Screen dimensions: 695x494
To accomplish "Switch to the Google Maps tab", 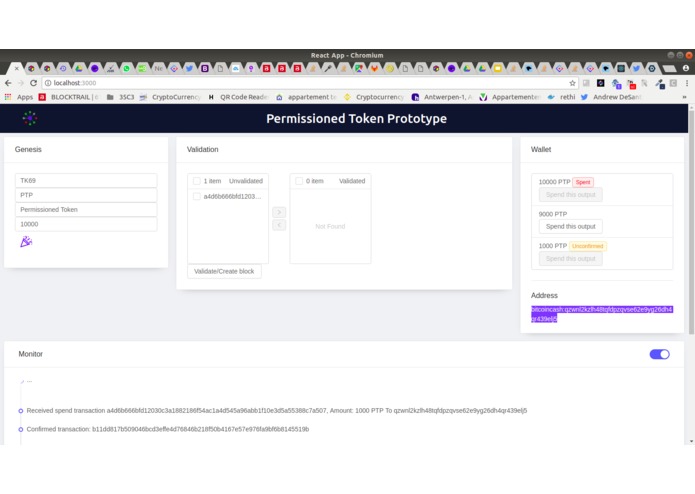I will click(x=359, y=68).
